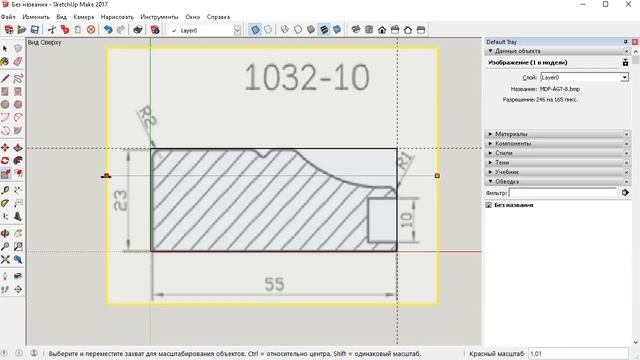Click the Front view house icon

pos(382,30)
